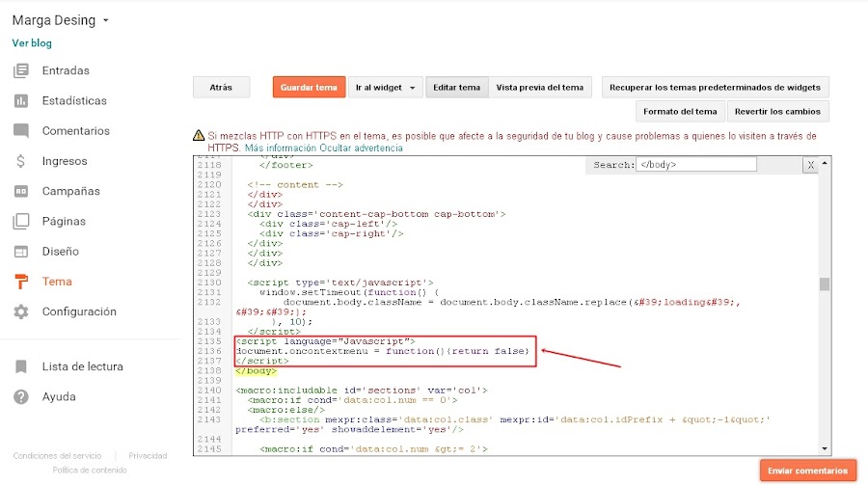Image resolution: width=868 pixels, height=485 pixels.
Task: Open Lista de lectura
Action: 83,366
